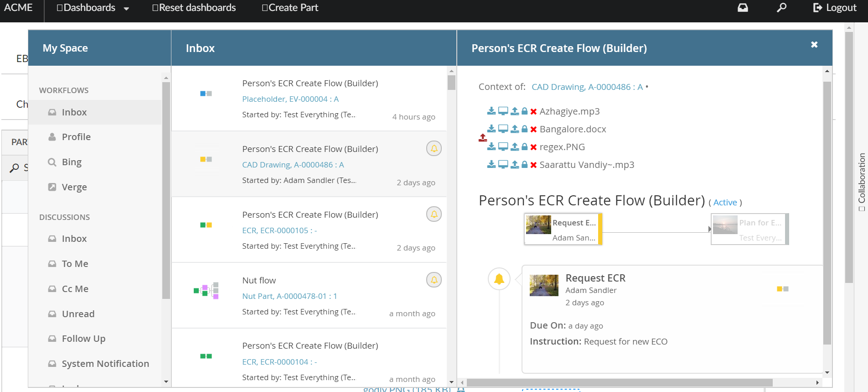Expand the Collaboration side panel
Screen dimensions: 868x392
coord(861,182)
